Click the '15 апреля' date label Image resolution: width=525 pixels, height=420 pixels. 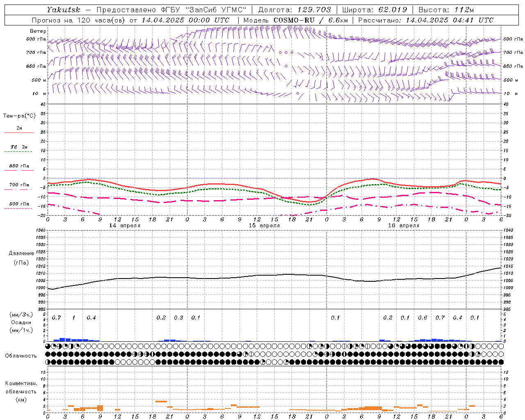tap(264, 226)
